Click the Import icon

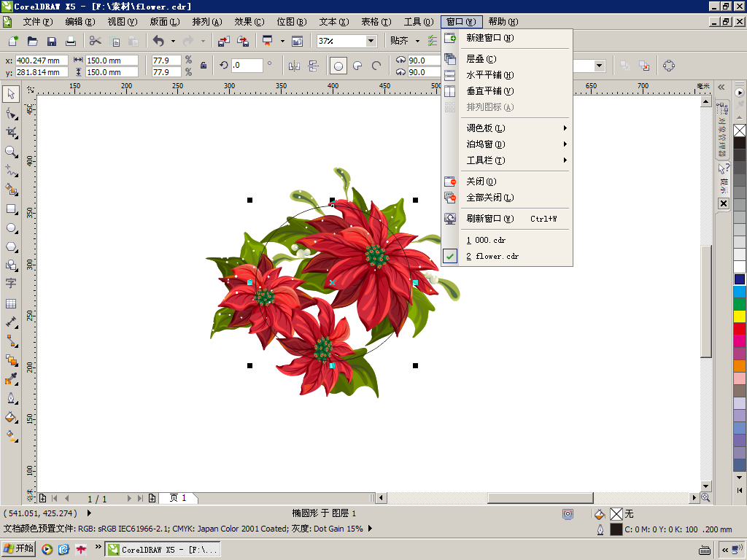point(223,41)
